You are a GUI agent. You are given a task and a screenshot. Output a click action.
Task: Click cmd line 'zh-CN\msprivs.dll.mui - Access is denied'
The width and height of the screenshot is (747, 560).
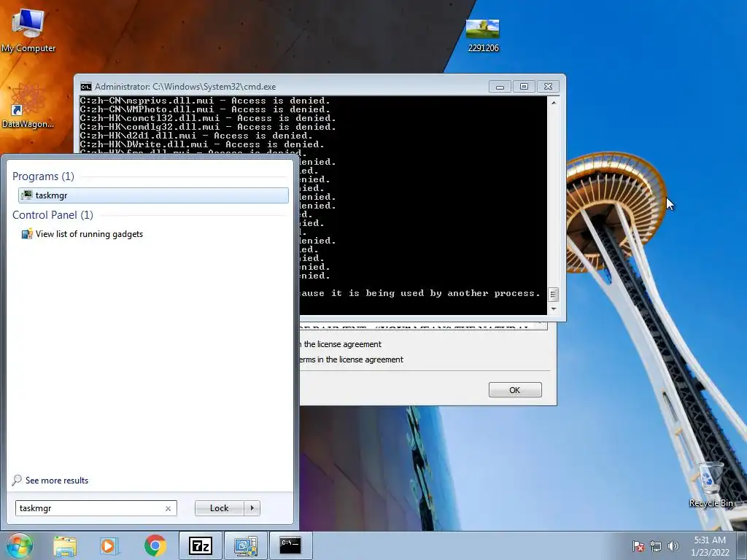click(205, 101)
